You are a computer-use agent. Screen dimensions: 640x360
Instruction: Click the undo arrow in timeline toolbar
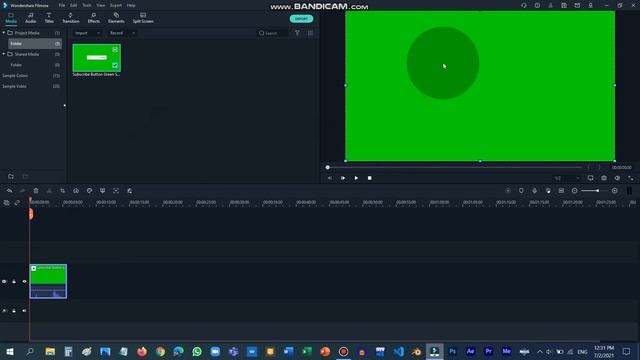click(x=9, y=191)
